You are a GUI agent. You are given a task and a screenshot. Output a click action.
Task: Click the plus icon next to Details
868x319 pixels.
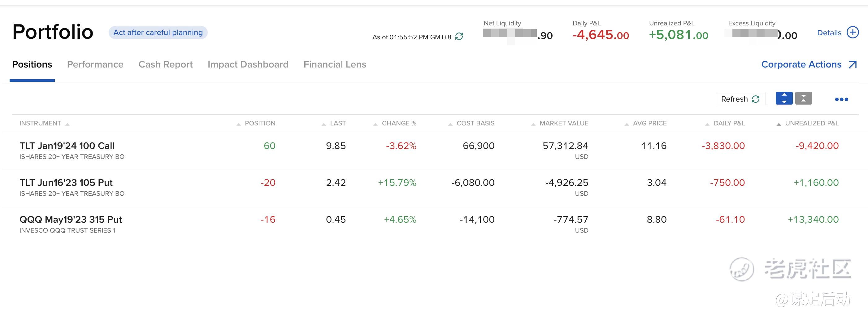(853, 33)
